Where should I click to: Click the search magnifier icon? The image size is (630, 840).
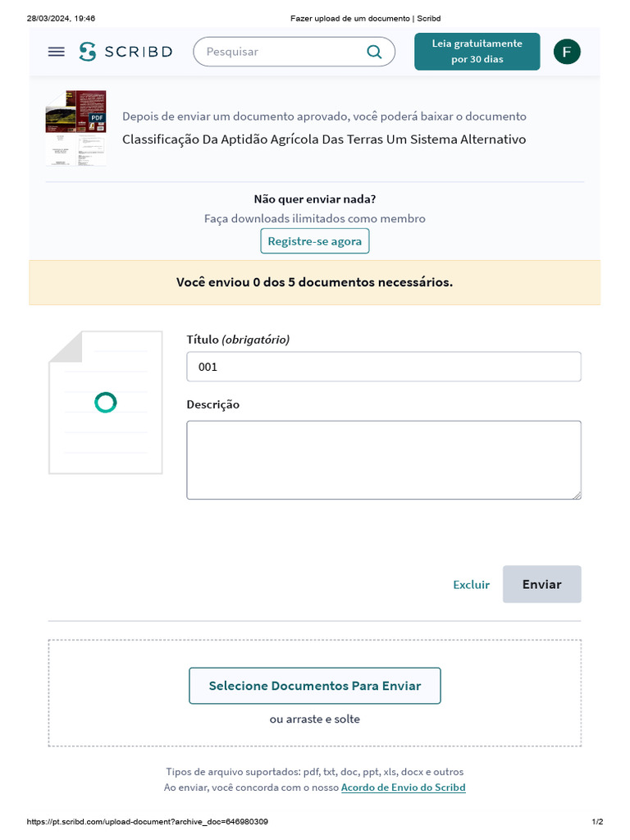[x=374, y=52]
